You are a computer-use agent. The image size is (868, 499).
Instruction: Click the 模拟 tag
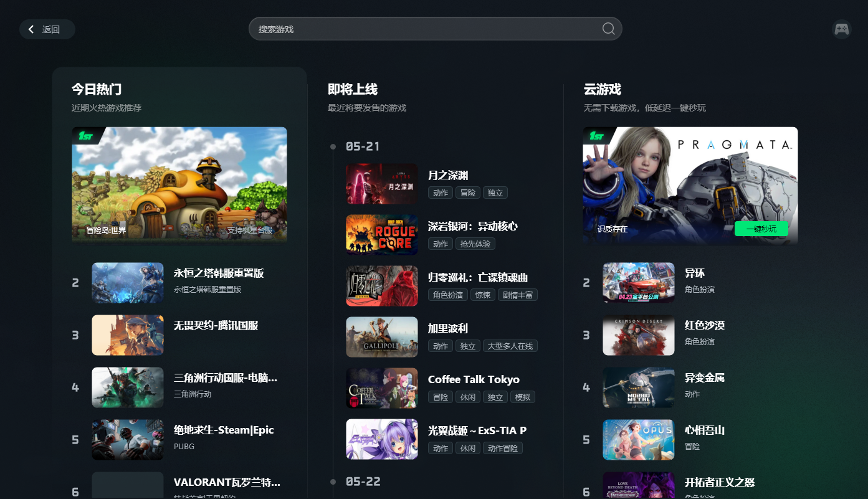pyautogui.click(x=523, y=397)
